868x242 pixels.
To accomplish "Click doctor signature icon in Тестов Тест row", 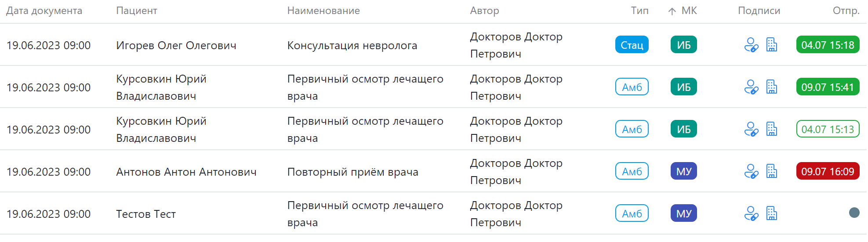I will [x=751, y=213].
